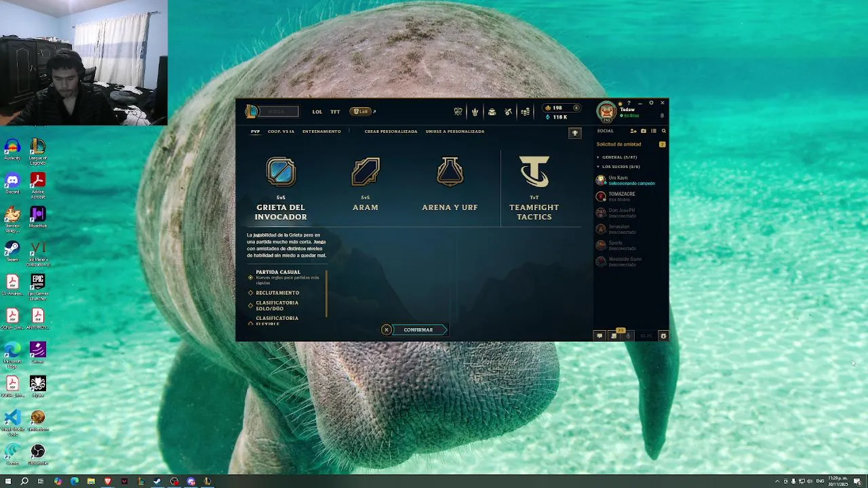Collapse the Los Sucios friends group
868x488 pixels.
(618, 167)
